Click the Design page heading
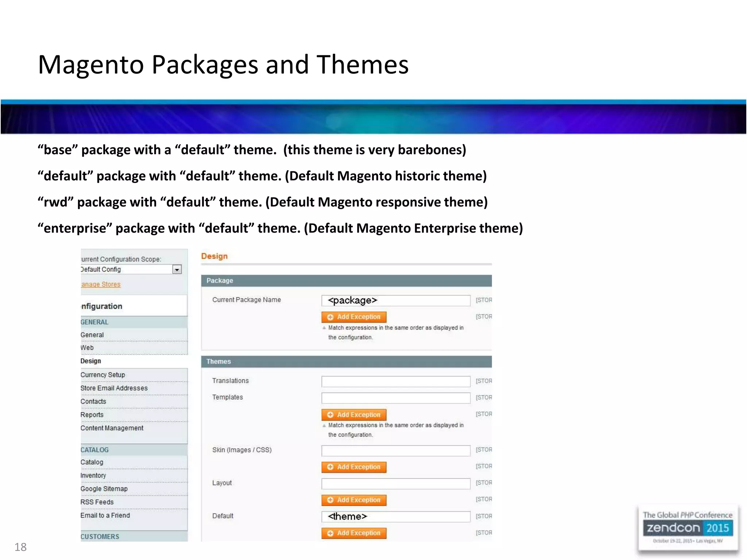Screen dimensions: 747x560 click(214, 256)
